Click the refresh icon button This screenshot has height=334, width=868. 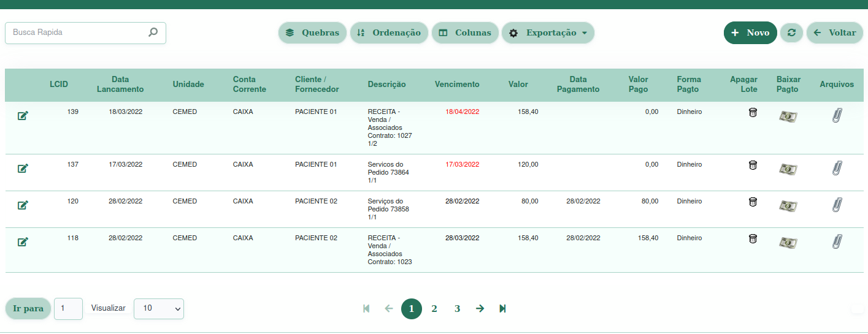(x=791, y=33)
